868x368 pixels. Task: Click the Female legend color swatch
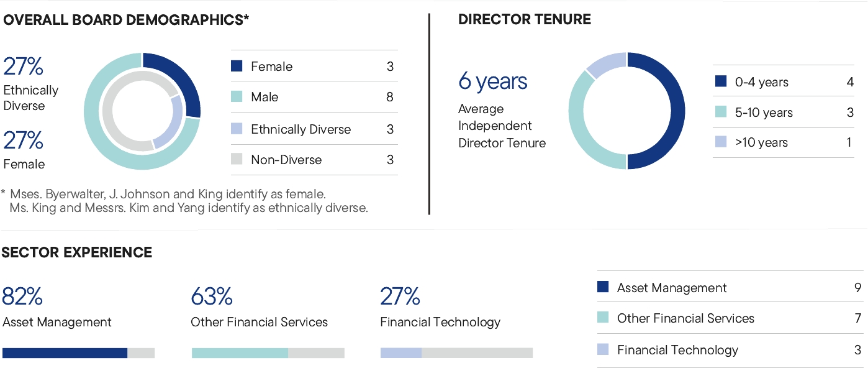[x=237, y=67]
